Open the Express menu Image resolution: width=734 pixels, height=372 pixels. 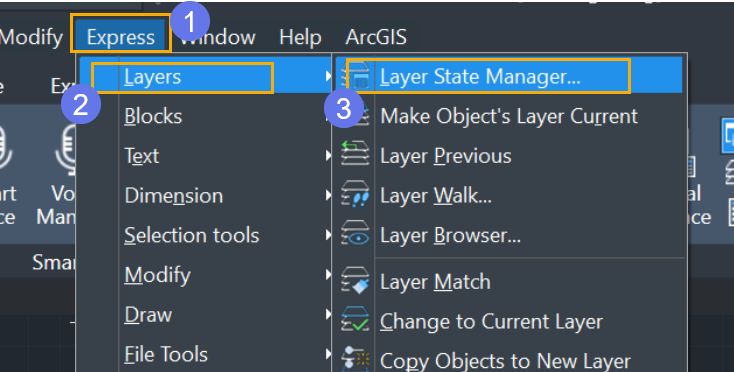pos(121,37)
